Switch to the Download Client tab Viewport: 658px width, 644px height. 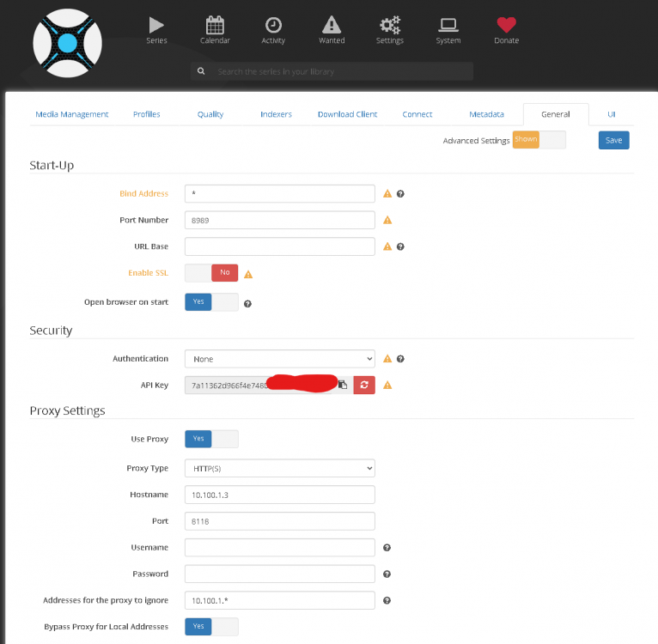pos(347,114)
